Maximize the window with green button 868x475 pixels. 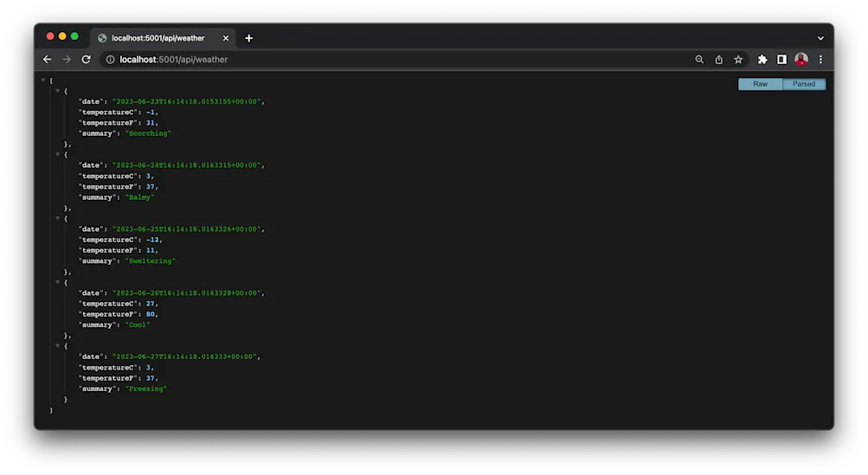pyautogui.click(x=74, y=36)
